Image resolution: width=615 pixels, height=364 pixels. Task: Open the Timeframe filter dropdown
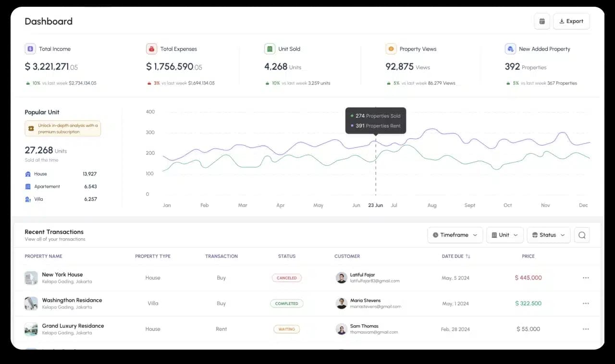pos(455,235)
